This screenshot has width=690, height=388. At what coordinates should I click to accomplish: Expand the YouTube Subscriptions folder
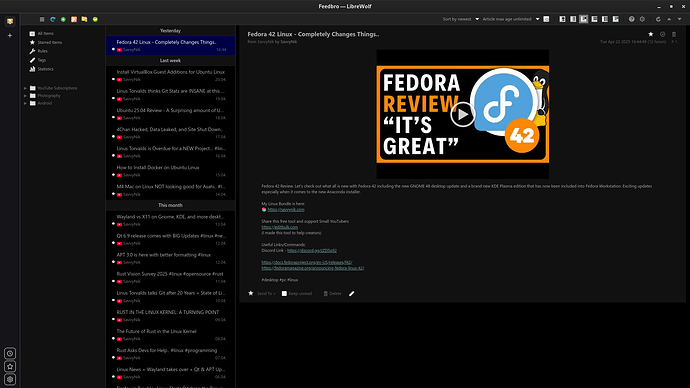pos(25,88)
